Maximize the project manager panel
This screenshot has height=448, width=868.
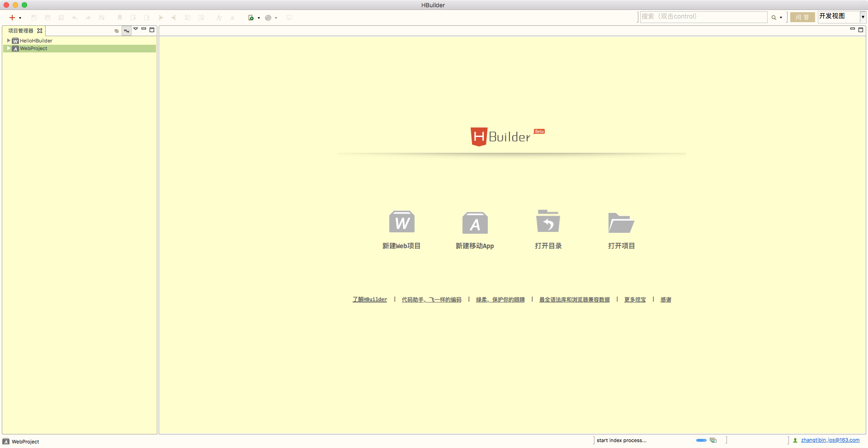(x=152, y=30)
